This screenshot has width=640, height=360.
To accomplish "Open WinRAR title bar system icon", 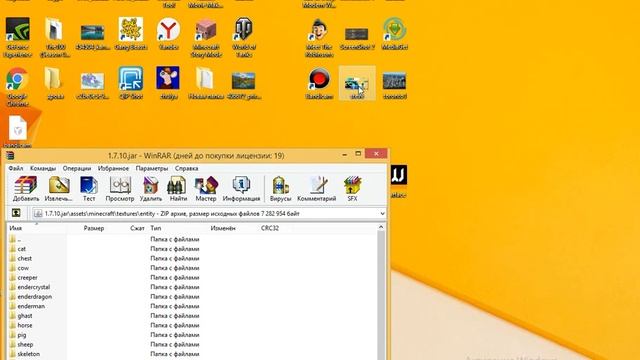I will [10, 156].
